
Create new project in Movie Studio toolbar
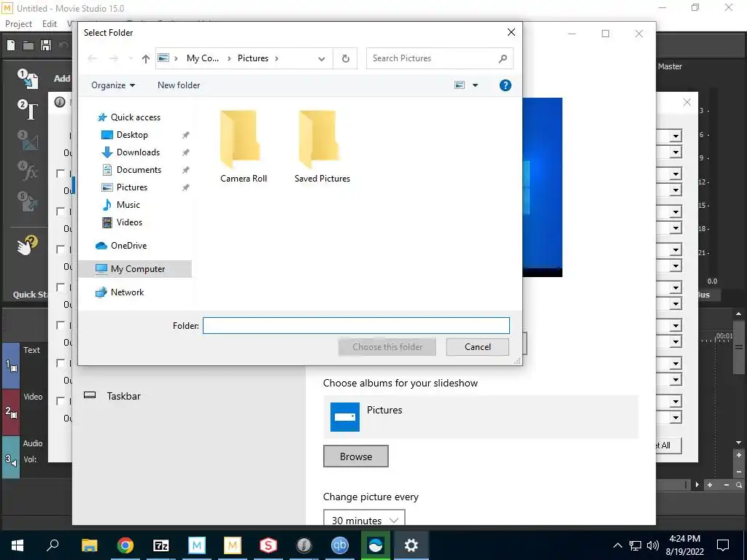[x=11, y=45]
